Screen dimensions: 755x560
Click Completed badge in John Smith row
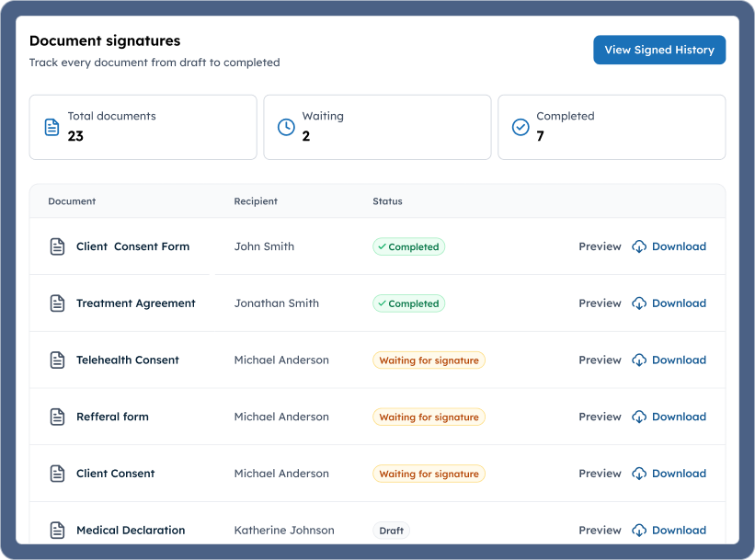409,246
